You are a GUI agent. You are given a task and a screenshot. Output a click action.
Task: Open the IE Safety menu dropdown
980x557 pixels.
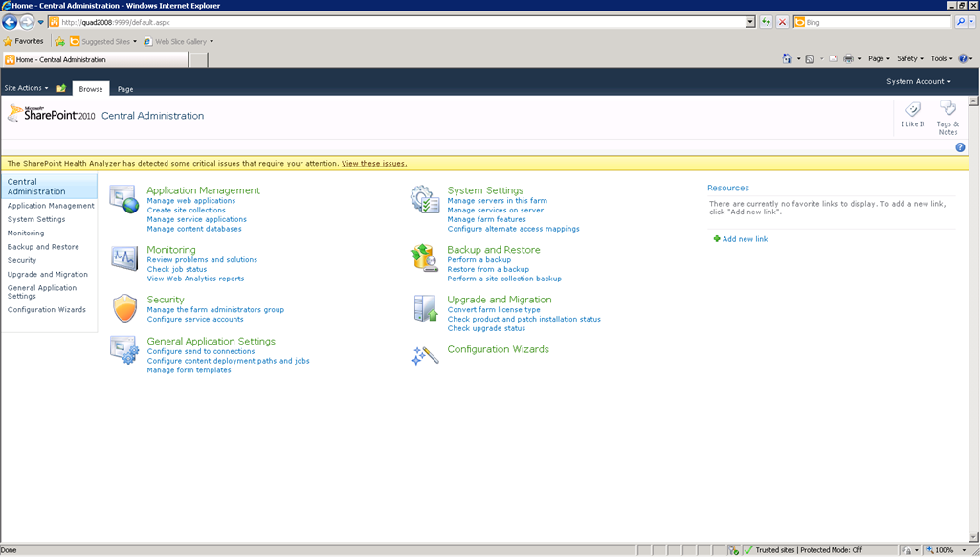(x=909, y=58)
